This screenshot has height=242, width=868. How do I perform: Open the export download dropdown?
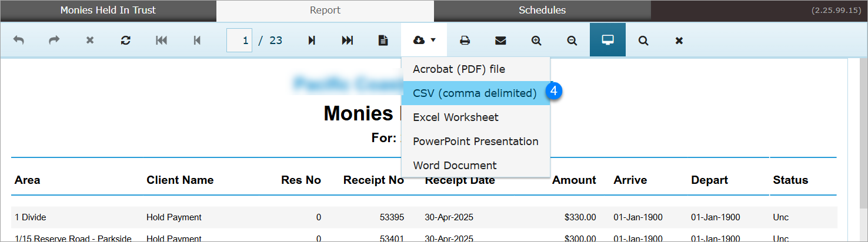click(424, 41)
